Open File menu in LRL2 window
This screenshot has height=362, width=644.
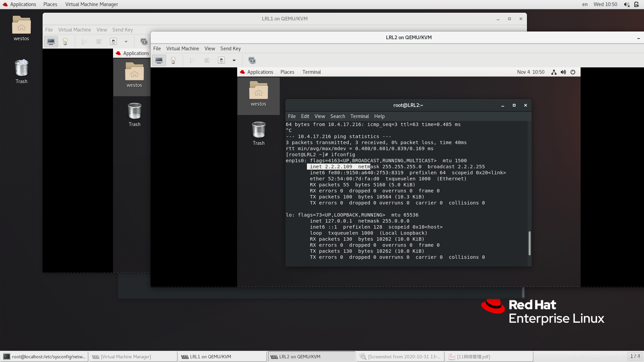[x=157, y=49]
